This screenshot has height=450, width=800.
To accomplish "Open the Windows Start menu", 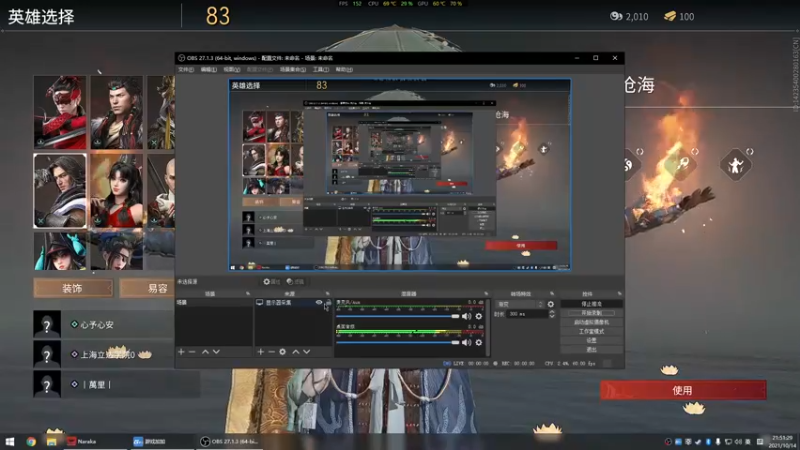I will (x=10, y=441).
